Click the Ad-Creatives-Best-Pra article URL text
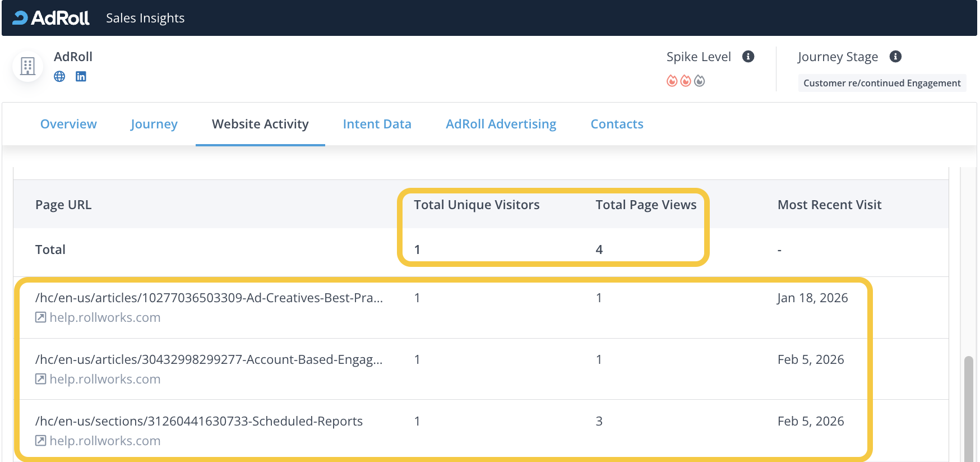Screen dimensions: 980x462 (x=209, y=298)
